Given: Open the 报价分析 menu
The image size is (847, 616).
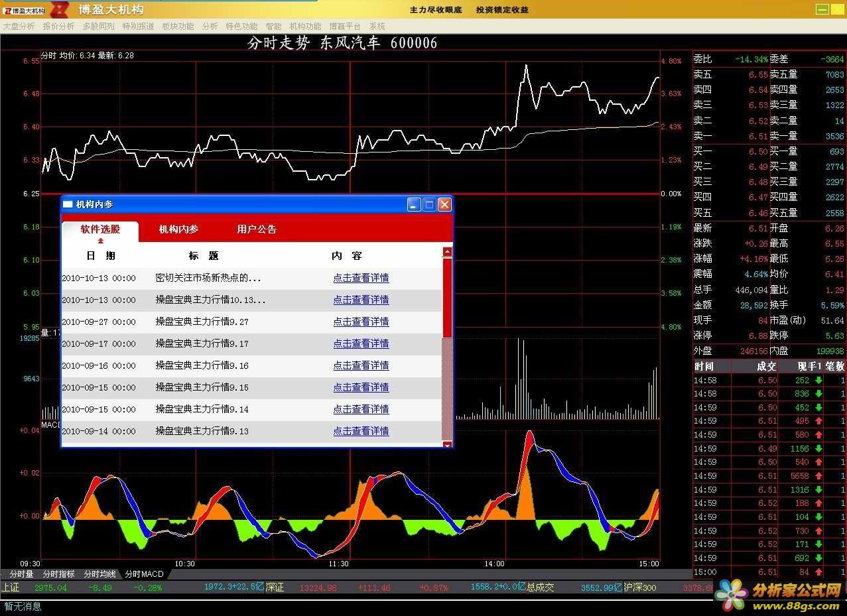Looking at the screenshot, I should click(x=58, y=27).
